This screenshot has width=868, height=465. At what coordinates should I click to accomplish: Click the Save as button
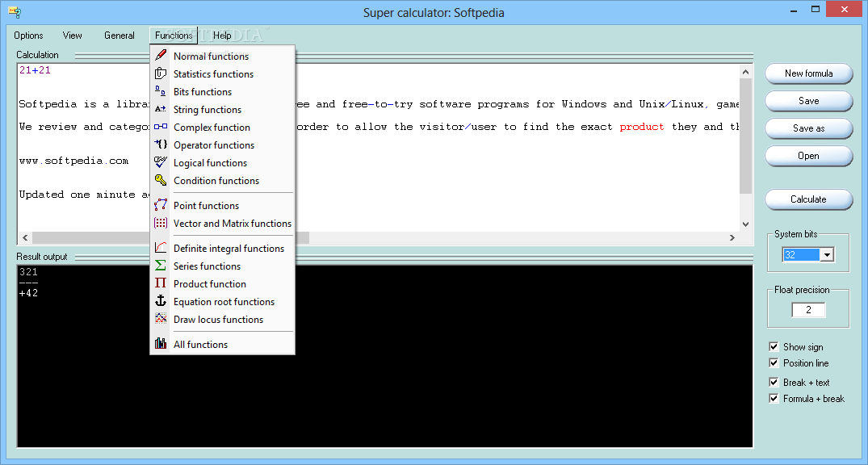tap(808, 128)
